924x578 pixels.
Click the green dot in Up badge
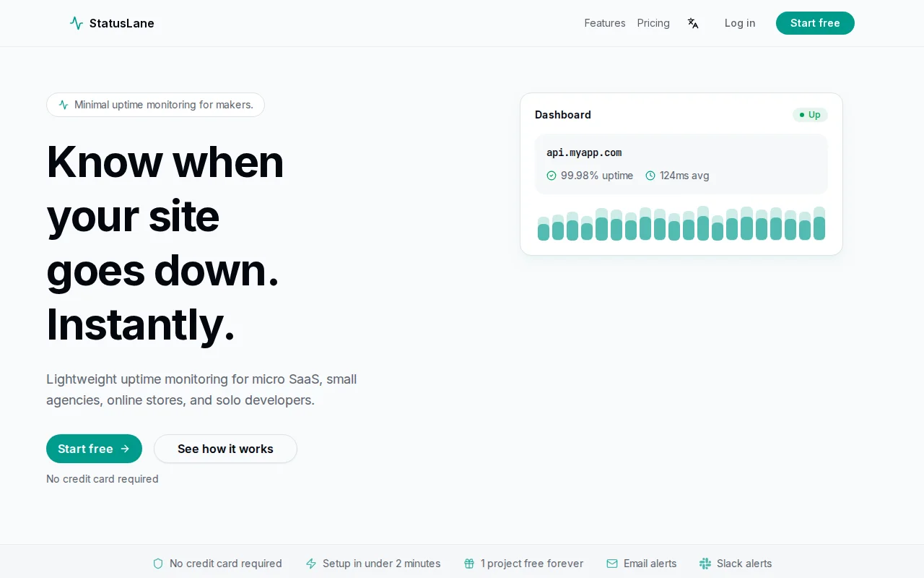pyautogui.click(x=802, y=115)
